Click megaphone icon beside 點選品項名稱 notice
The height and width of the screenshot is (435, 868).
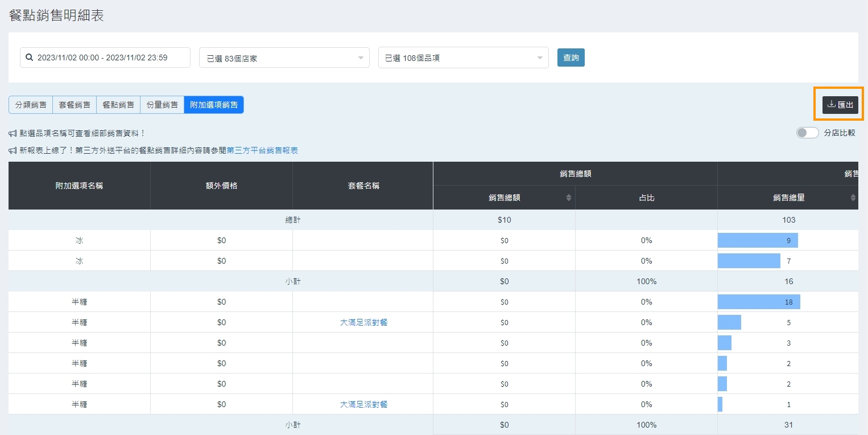point(13,133)
